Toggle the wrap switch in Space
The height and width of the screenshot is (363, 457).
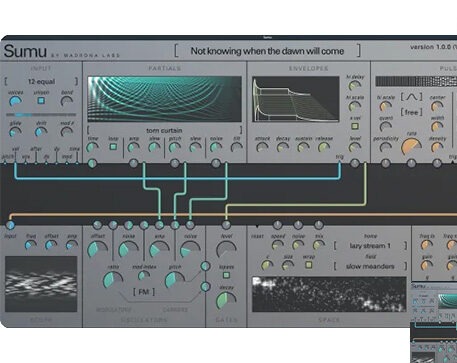tap(309, 265)
